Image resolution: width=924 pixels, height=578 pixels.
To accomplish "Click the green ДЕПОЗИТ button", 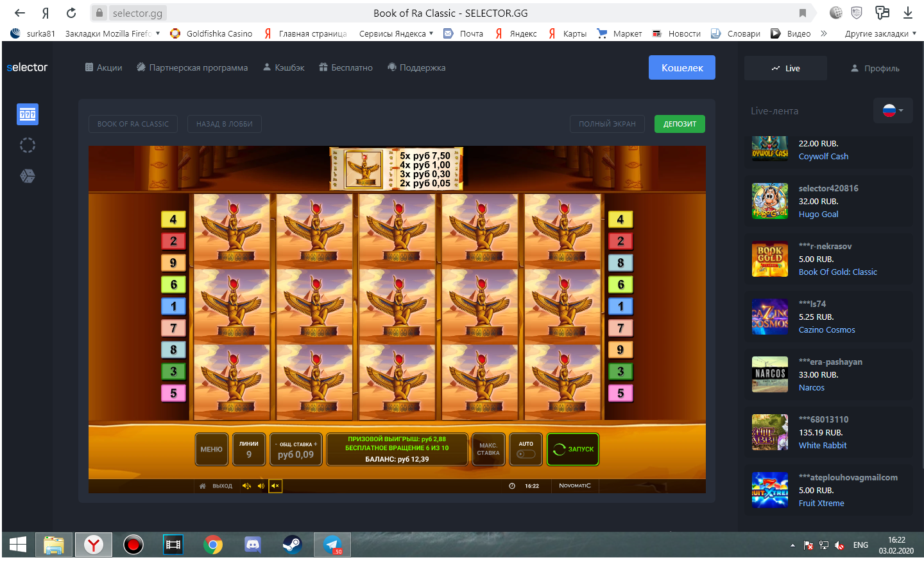I will click(x=680, y=124).
